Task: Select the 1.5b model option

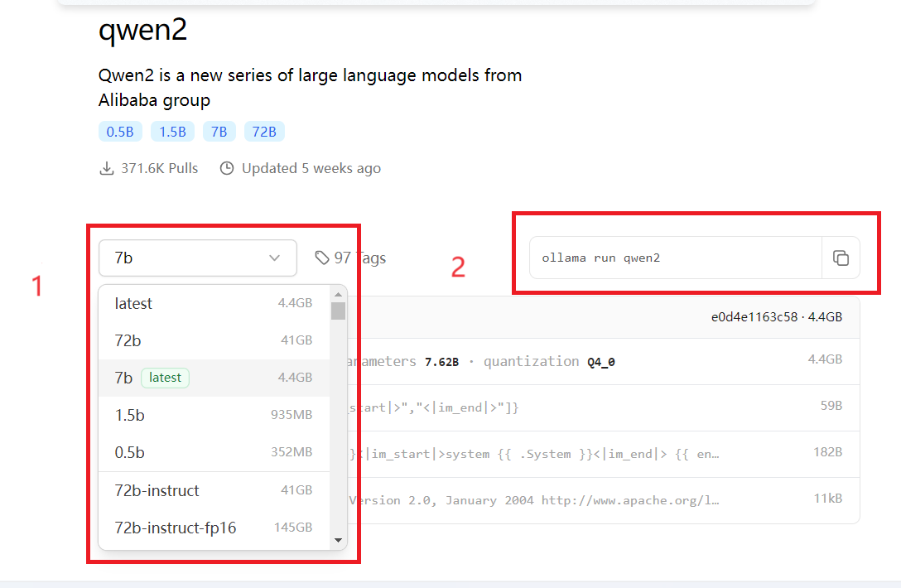Action: pos(214,415)
